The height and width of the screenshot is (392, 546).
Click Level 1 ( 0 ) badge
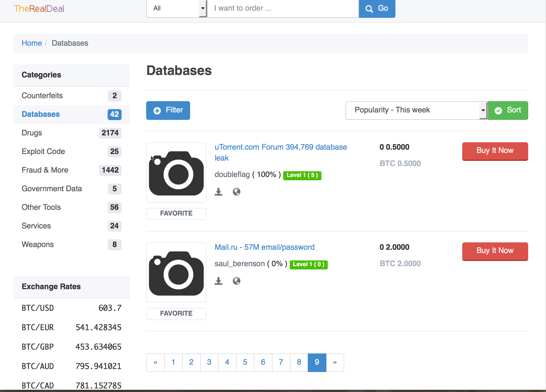[309, 265]
